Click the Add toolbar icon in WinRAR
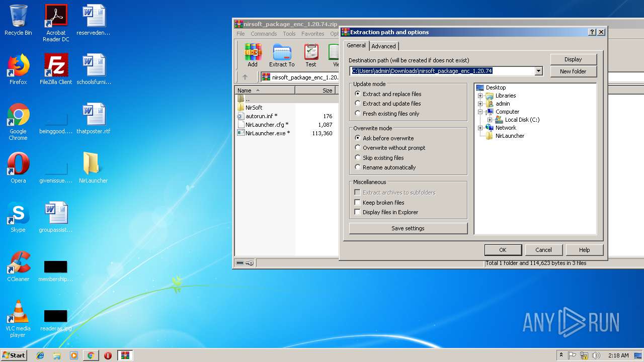 click(253, 55)
